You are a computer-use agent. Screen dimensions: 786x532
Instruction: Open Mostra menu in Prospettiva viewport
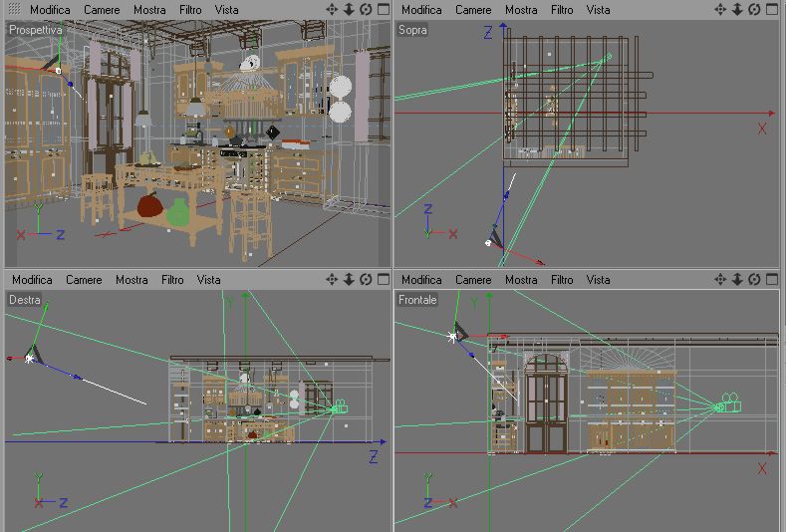point(149,10)
